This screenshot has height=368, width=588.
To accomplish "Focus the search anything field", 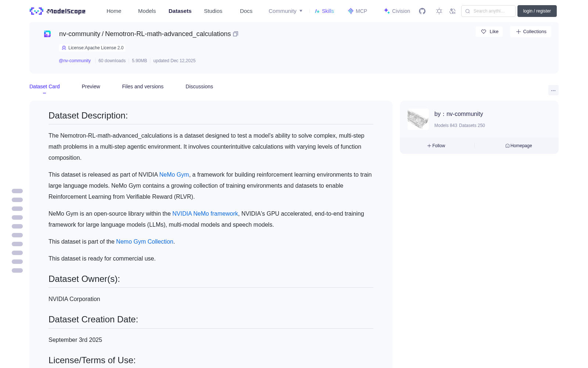I will click(x=488, y=11).
